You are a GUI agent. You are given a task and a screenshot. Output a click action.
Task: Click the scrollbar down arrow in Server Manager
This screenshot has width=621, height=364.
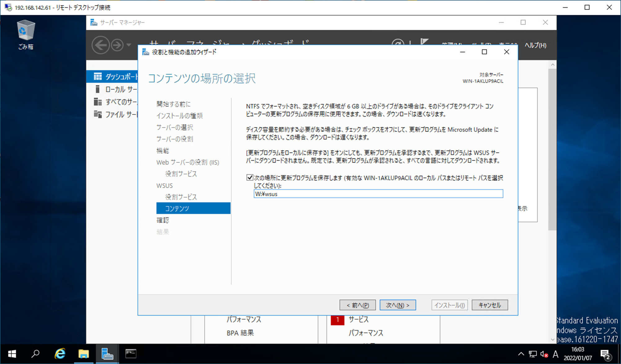click(552, 340)
